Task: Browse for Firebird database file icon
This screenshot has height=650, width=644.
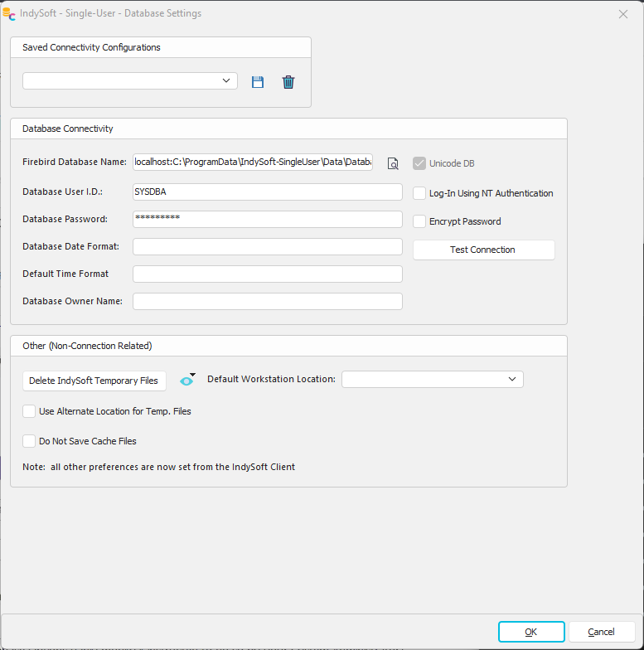Action: click(393, 163)
